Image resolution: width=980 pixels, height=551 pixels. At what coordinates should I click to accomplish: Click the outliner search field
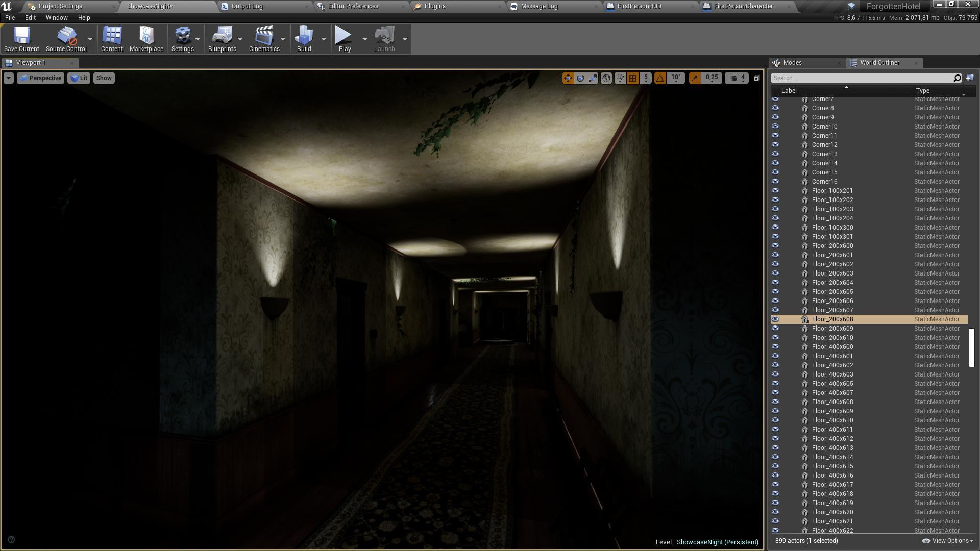[862, 78]
